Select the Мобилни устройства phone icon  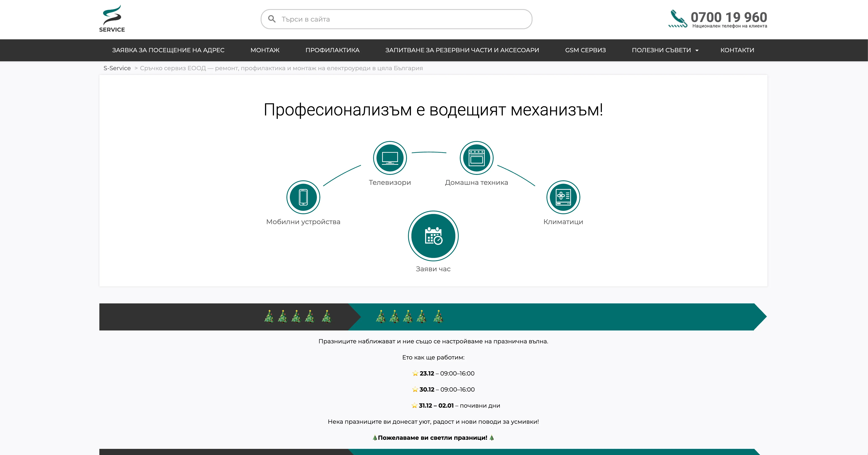303,197
